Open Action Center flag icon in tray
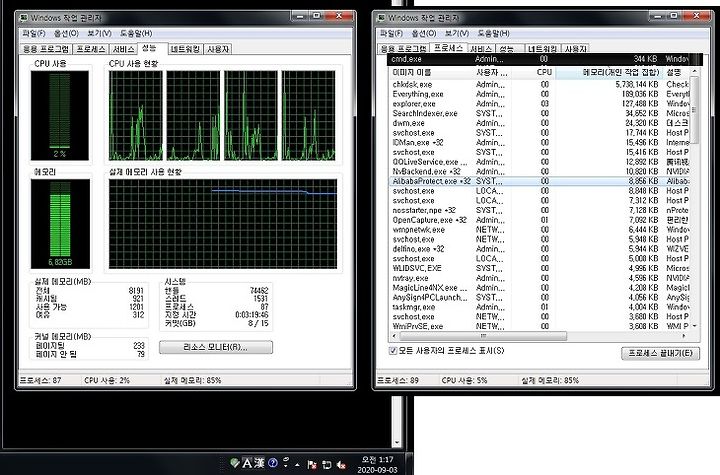Viewport: 720px width, 475px height. click(x=312, y=464)
